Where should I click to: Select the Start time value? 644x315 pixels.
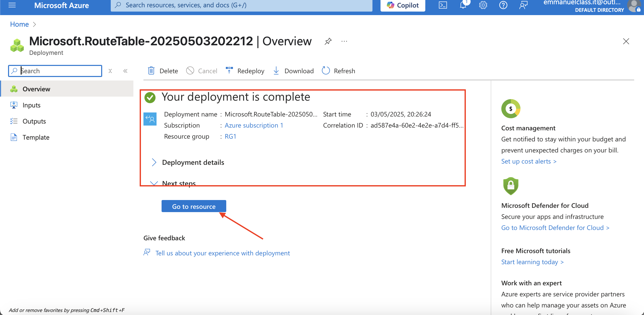(401, 114)
